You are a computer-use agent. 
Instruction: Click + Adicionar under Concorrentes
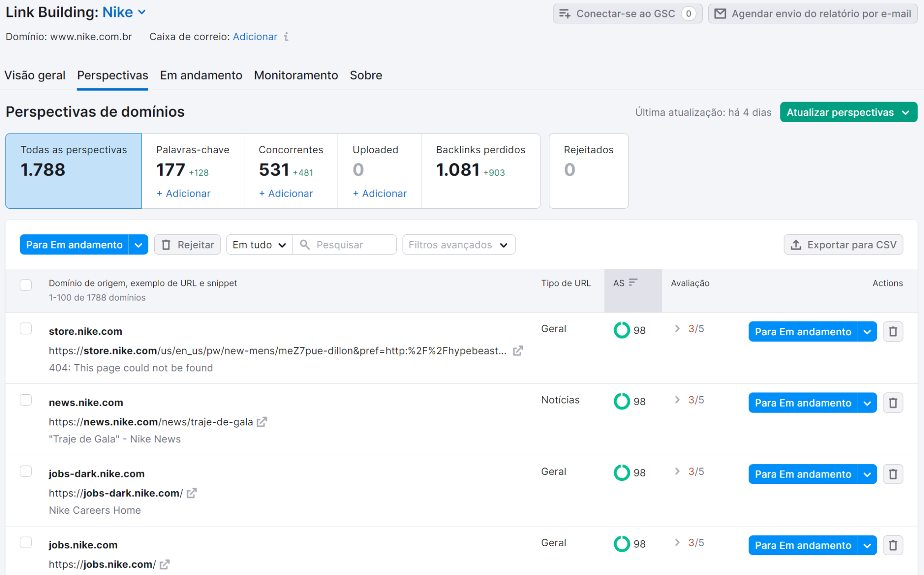click(x=286, y=193)
